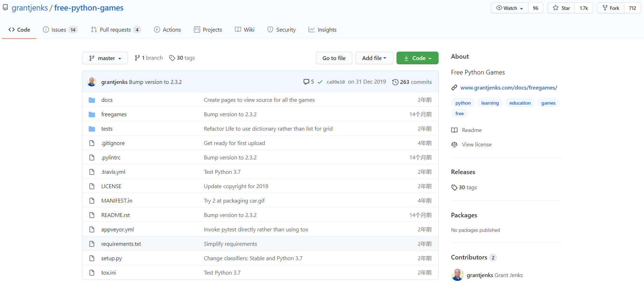Switch to the Insights tab
The width and height of the screenshot is (644, 283).
click(x=323, y=30)
